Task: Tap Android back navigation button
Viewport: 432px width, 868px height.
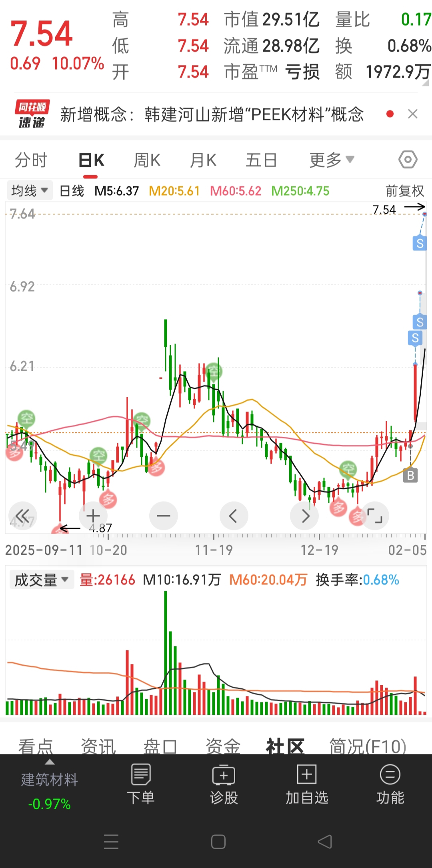Action: 325,842
